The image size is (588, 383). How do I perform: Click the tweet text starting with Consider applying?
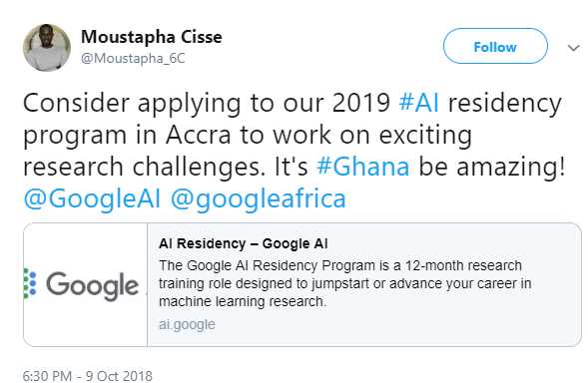294,151
